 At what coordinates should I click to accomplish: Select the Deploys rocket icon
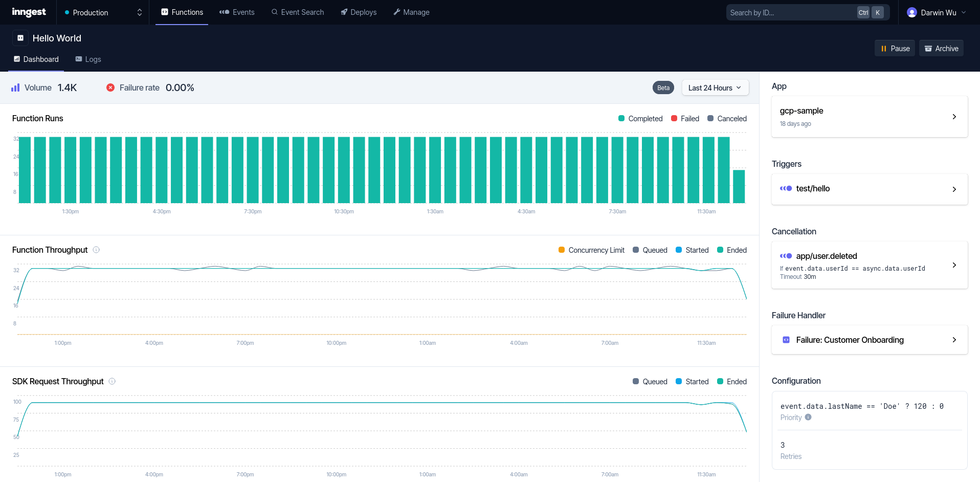click(x=344, y=12)
